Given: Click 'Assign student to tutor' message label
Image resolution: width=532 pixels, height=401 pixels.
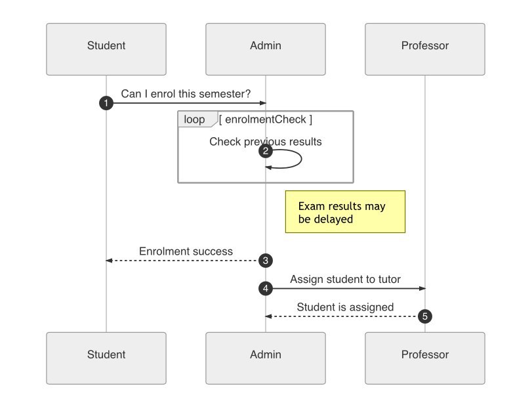Looking at the screenshot, I should click(x=345, y=279).
